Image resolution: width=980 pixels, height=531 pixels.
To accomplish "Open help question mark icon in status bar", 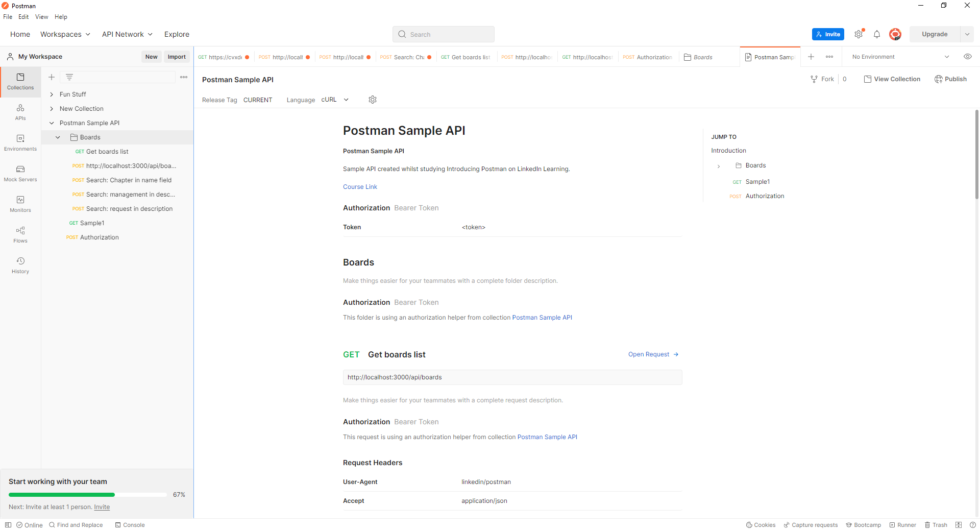I will pos(973,525).
